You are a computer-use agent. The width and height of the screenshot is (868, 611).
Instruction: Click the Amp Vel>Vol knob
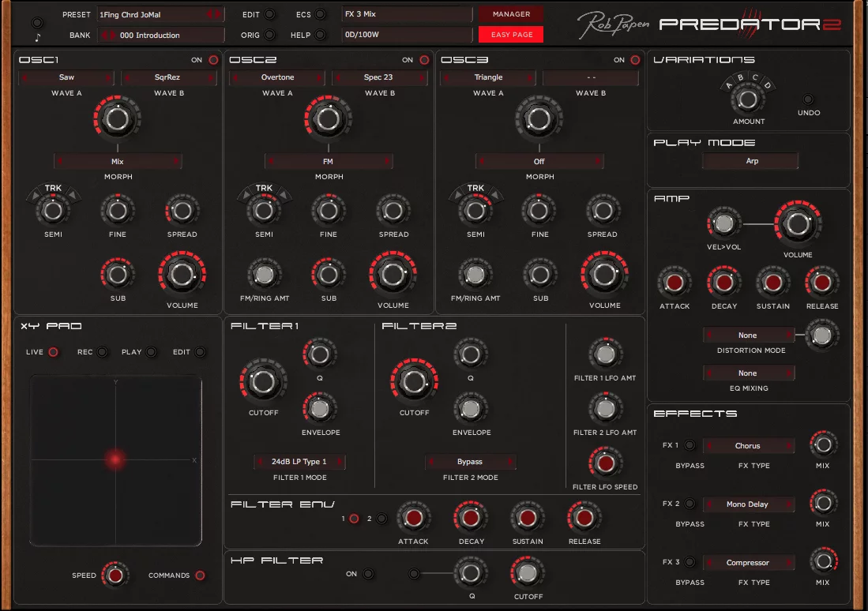[x=723, y=223]
